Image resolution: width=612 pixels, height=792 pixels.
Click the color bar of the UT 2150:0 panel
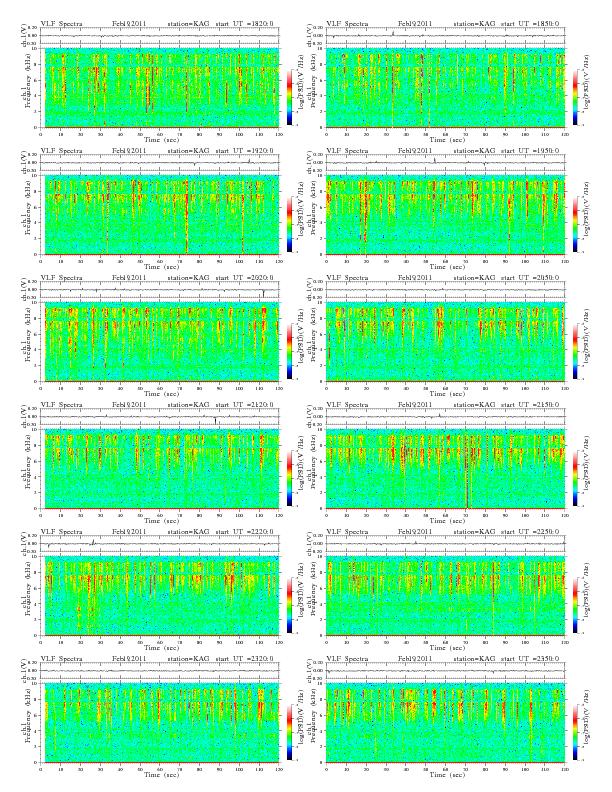tap(576, 478)
